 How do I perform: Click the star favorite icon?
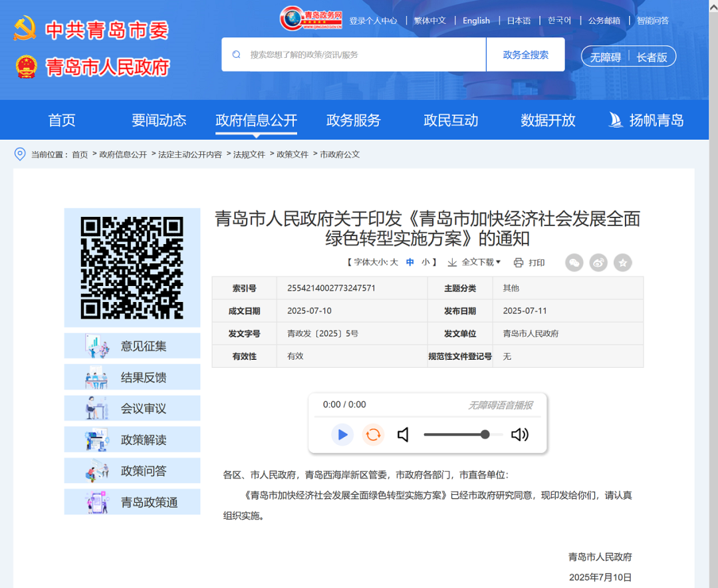pos(622,263)
